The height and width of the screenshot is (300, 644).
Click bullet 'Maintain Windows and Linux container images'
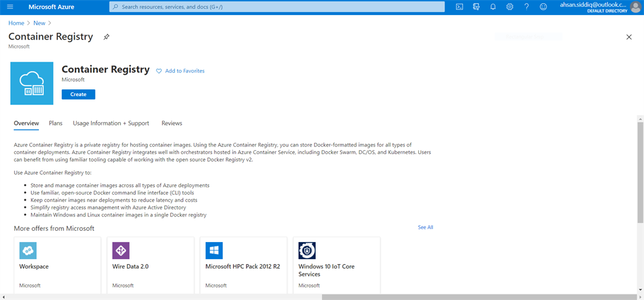118,215
